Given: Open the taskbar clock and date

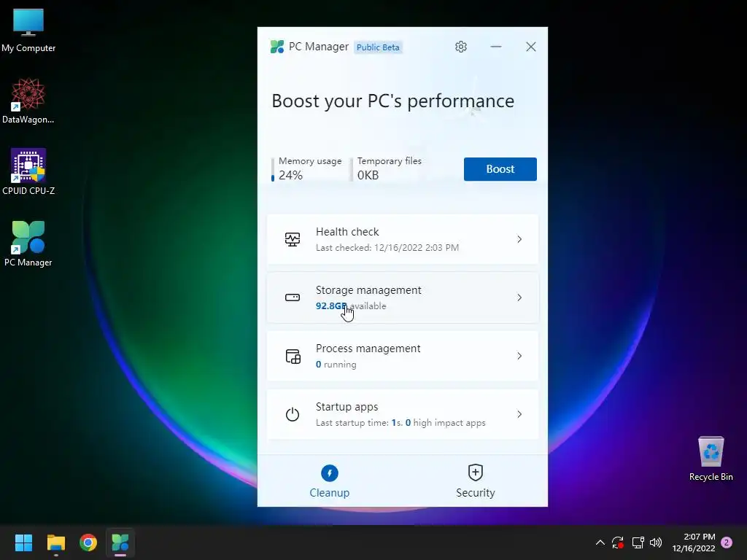Looking at the screenshot, I should click(x=694, y=542).
